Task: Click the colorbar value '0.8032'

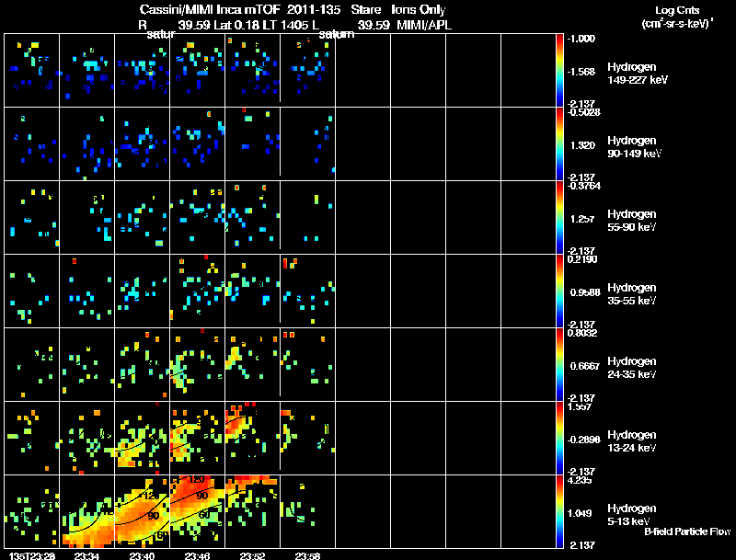Action: pyautogui.click(x=582, y=333)
